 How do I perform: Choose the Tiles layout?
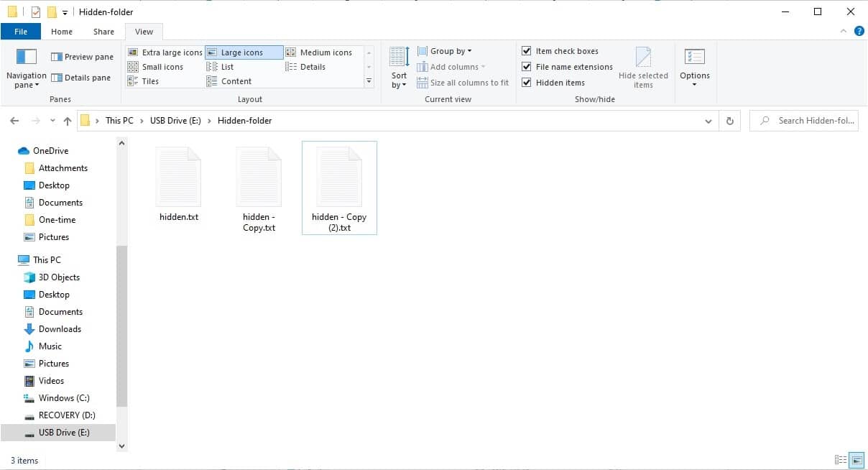(151, 80)
